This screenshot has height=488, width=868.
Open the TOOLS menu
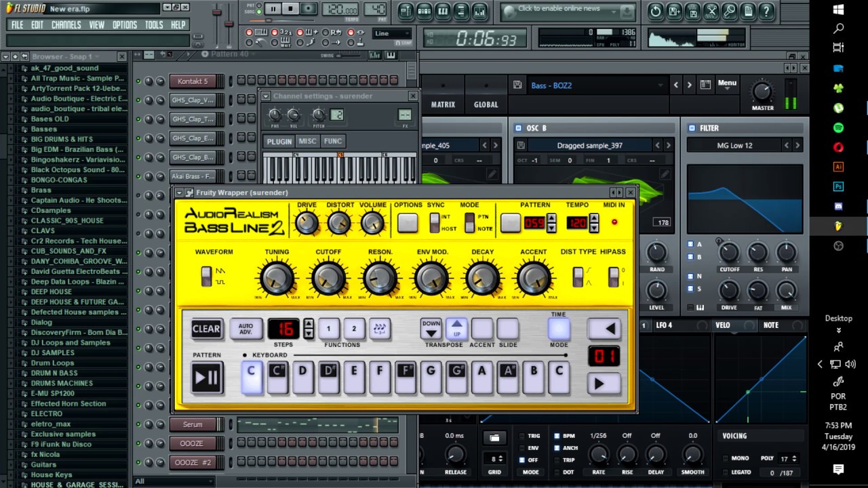coord(154,25)
